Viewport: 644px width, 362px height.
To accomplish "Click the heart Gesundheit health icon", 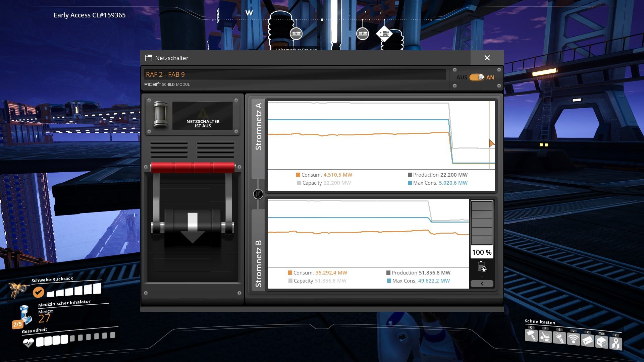I will pos(28,343).
